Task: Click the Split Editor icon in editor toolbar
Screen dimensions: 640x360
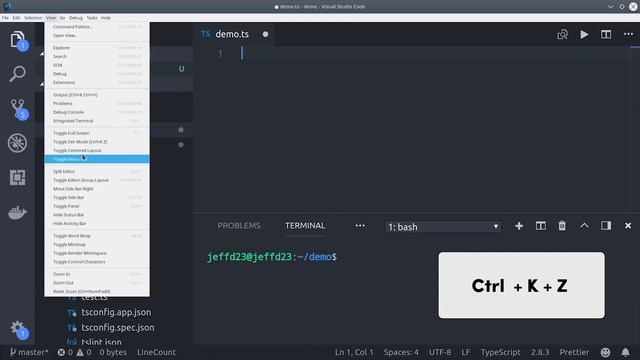Action: coord(606,34)
